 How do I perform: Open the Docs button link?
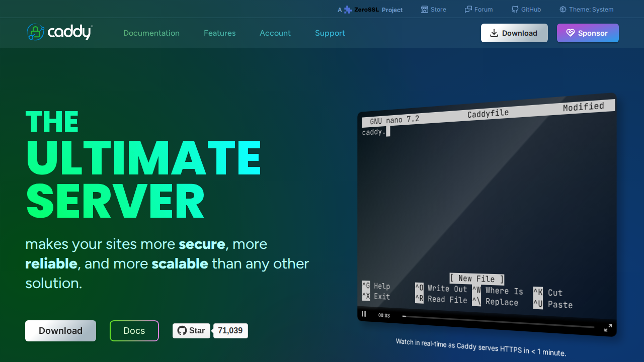point(134,331)
